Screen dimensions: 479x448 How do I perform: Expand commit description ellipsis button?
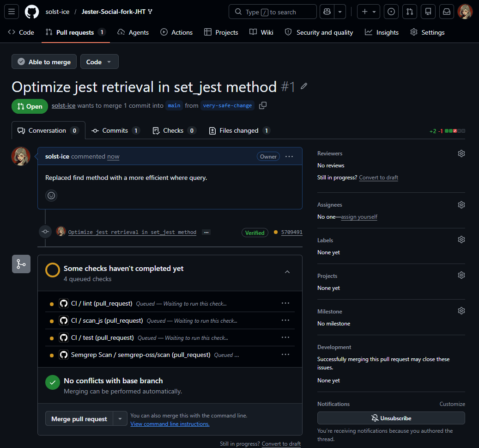tap(206, 233)
